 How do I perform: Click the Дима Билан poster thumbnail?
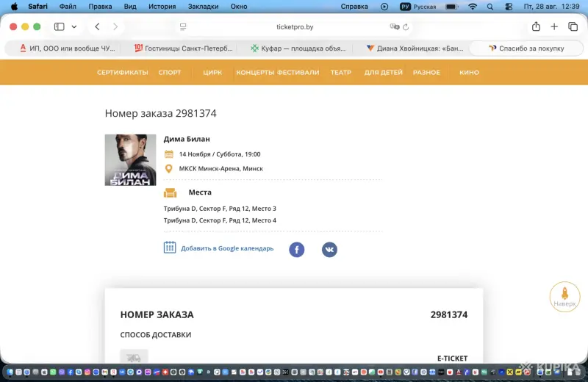[130, 159]
